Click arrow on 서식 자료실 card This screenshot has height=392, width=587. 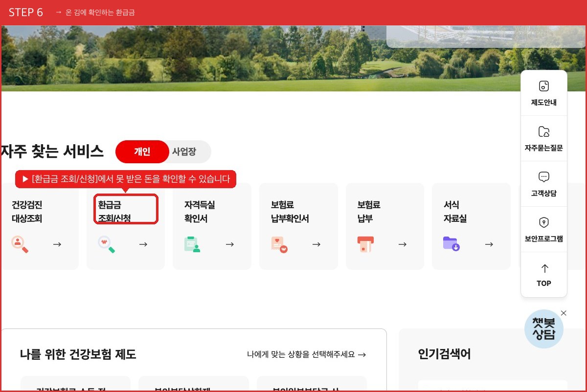point(489,244)
